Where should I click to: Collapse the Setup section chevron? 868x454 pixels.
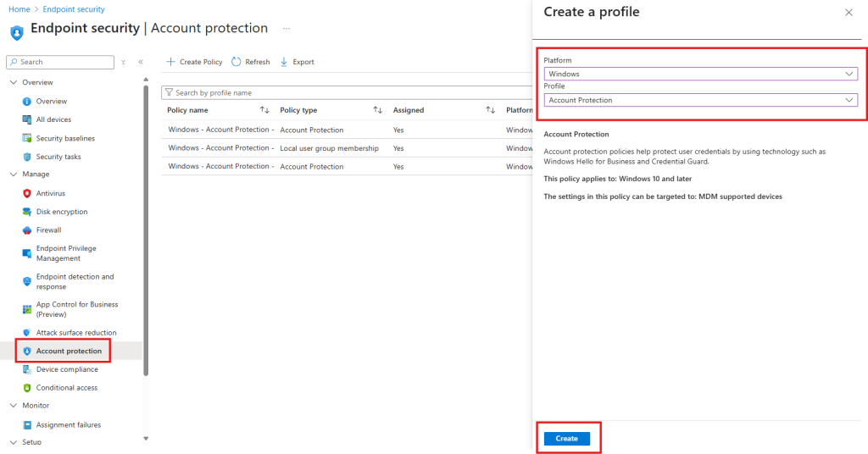14,442
